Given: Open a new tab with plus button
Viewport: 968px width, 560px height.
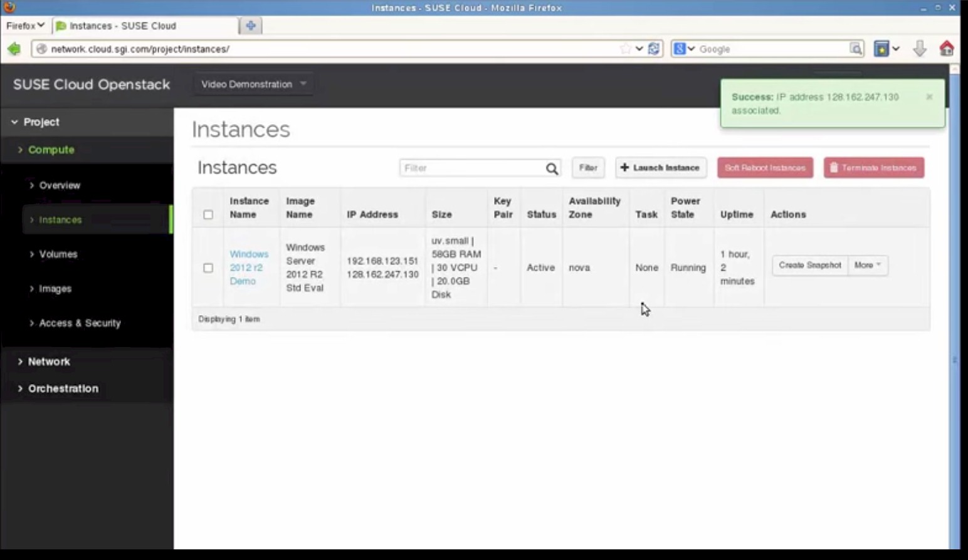Looking at the screenshot, I should coord(251,26).
